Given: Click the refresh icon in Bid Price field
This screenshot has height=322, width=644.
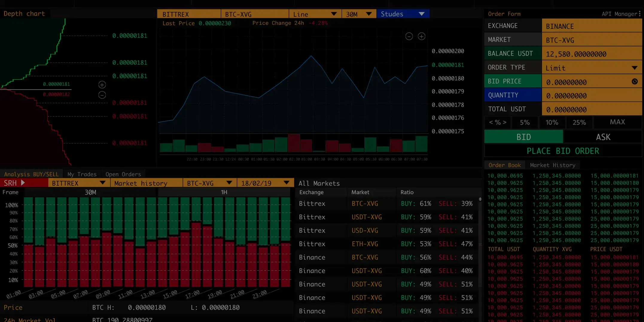Looking at the screenshot, I should (x=634, y=81).
